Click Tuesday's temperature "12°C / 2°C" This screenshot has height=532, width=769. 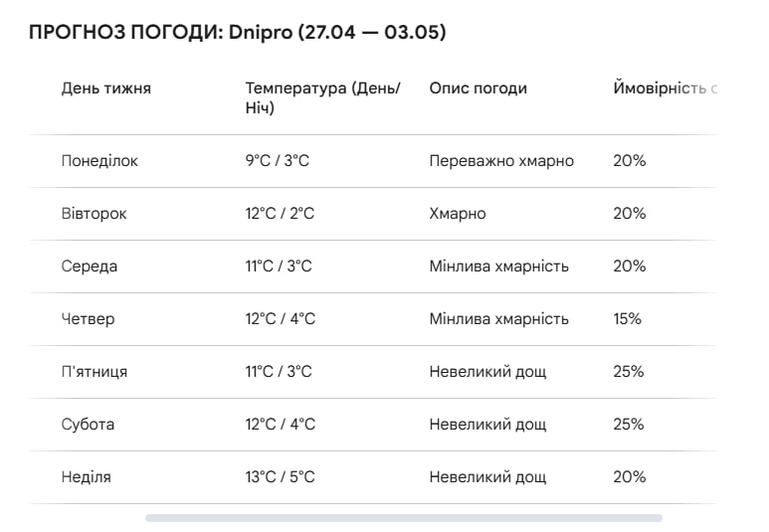click(x=281, y=214)
